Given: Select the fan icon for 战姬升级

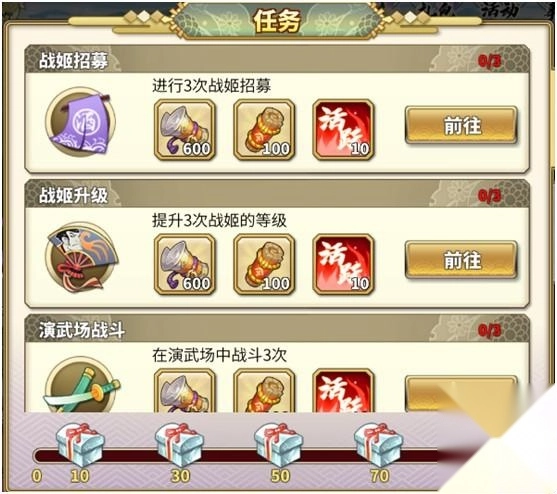Looking at the screenshot, I should pyautogui.click(x=82, y=257).
